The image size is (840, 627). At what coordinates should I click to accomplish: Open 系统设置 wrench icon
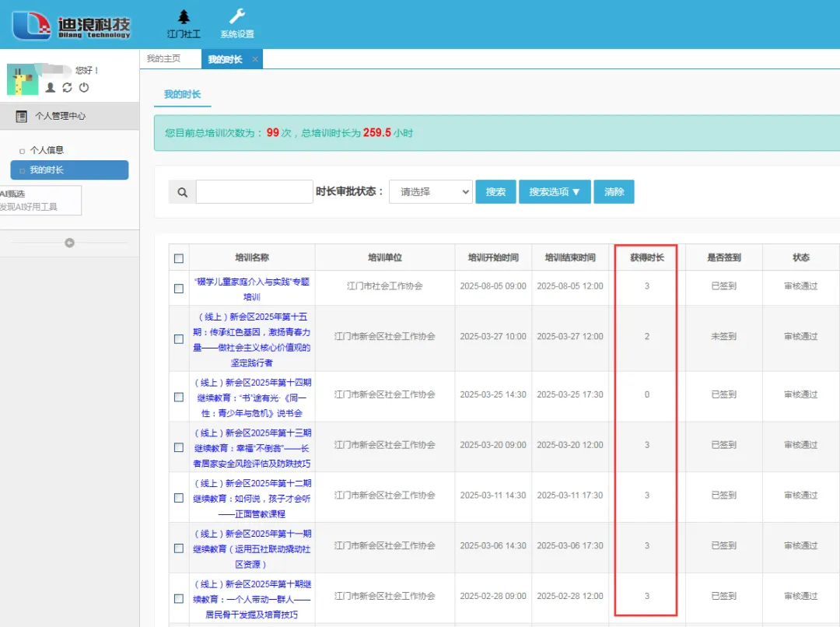point(236,17)
